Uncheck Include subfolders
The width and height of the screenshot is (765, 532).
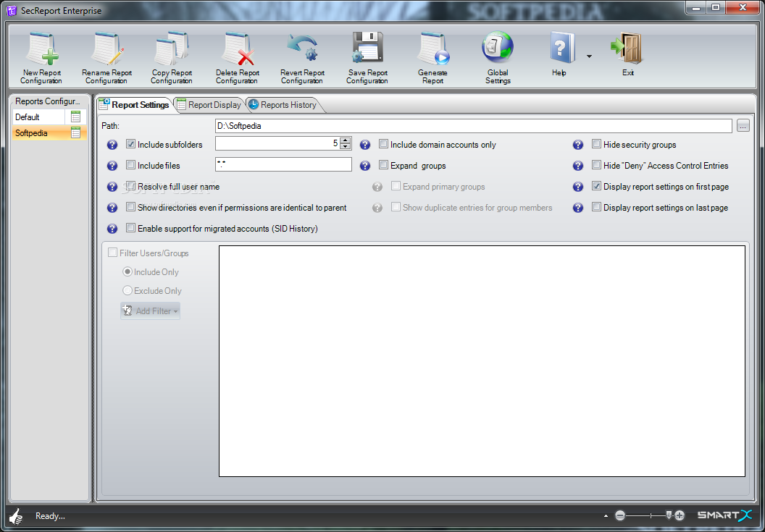tap(130, 144)
